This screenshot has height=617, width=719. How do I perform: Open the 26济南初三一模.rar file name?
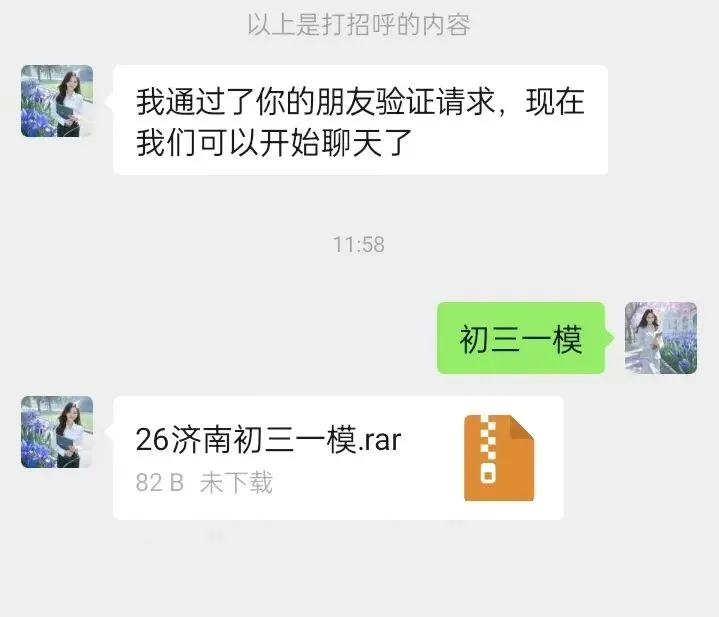click(x=268, y=440)
